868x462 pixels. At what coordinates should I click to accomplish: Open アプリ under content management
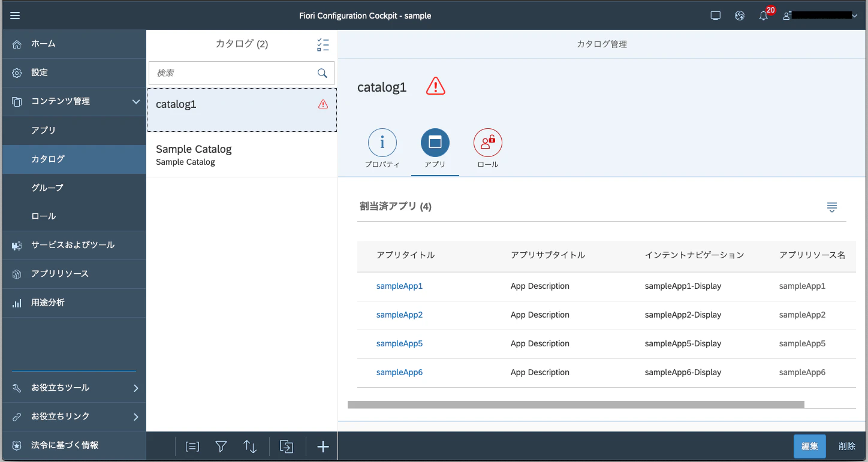(74, 130)
